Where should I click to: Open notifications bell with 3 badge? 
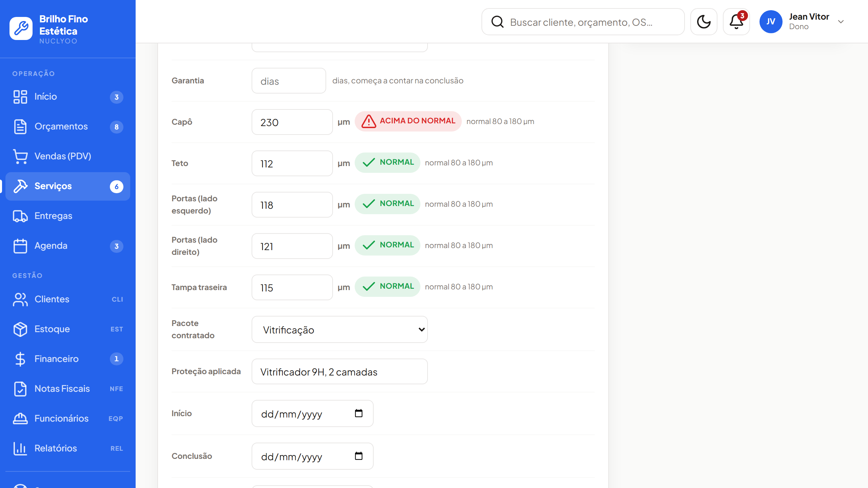pyautogui.click(x=736, y=22)
